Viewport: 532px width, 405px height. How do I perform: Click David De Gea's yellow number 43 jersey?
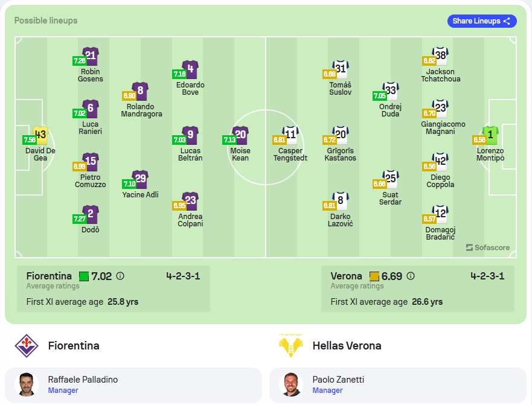point(40,135)
